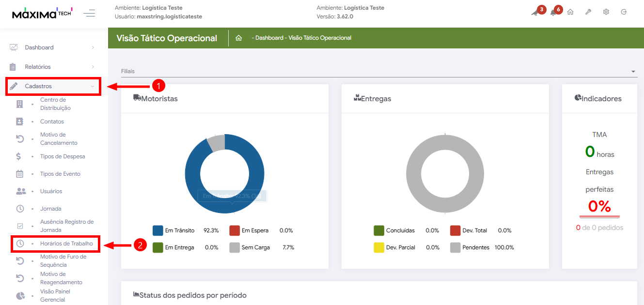
Task: Toggle the Sem Carga legend item
Action: (x=255, y=247)
